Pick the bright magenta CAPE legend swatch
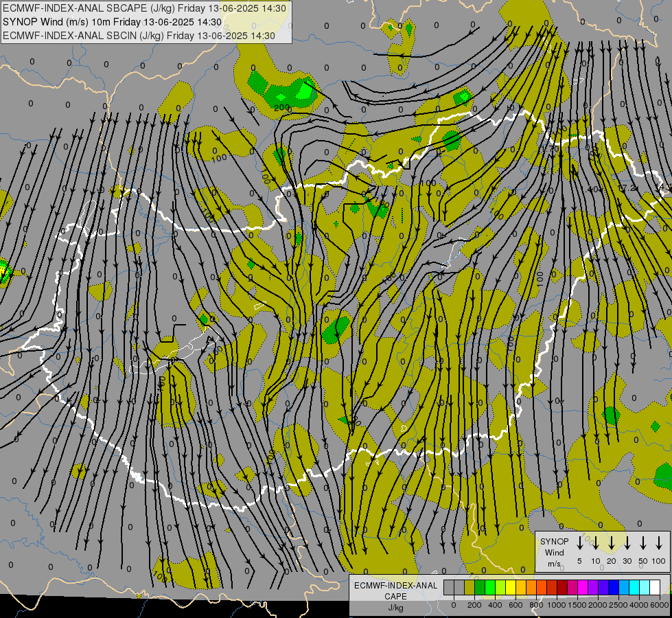The image size is (672, 618). (x=583, y=587)
